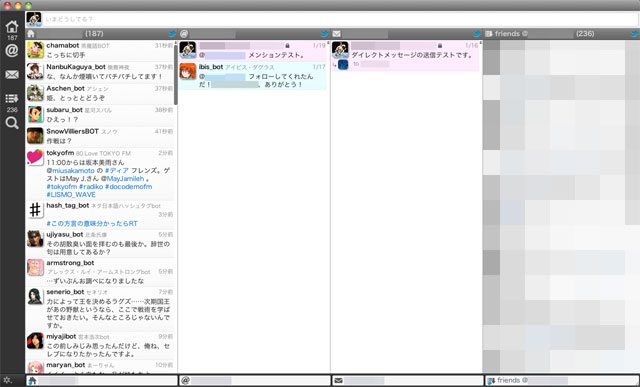Click the friends column title text

(x=510, y=34)
